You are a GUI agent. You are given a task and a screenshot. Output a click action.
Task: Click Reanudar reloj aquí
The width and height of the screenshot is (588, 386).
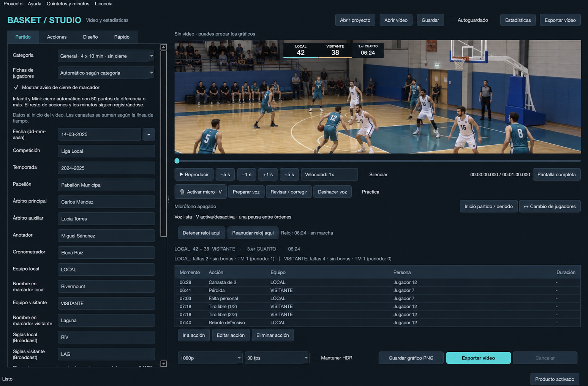point(253,233)
